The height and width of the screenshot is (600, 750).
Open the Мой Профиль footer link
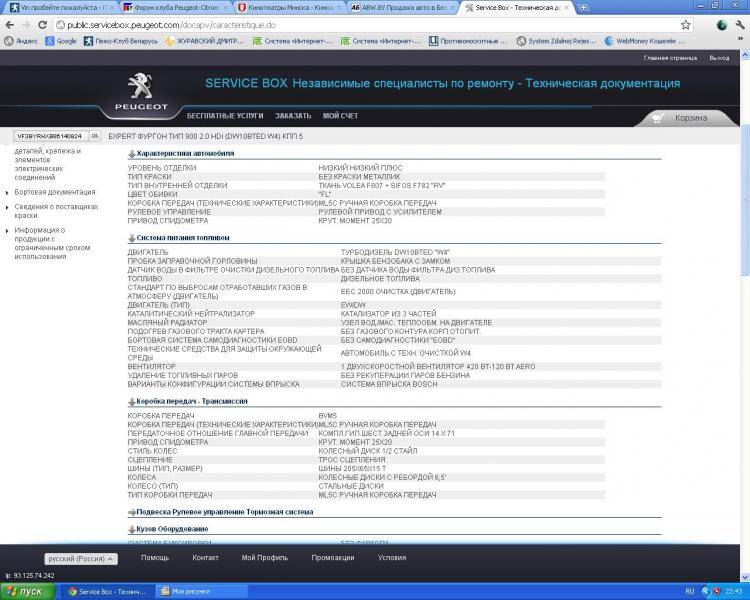pyautogui.click(x=265, y=558)
